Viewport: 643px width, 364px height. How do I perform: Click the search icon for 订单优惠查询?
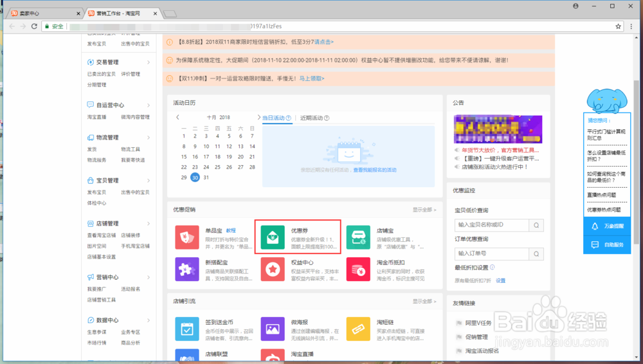(536, 254)
